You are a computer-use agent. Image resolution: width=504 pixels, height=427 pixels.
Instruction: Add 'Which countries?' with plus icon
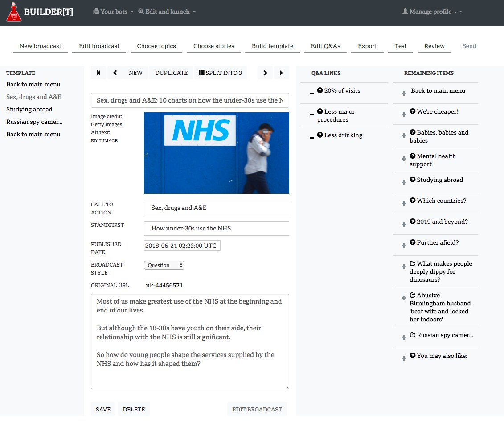click(x=404, y=203)
